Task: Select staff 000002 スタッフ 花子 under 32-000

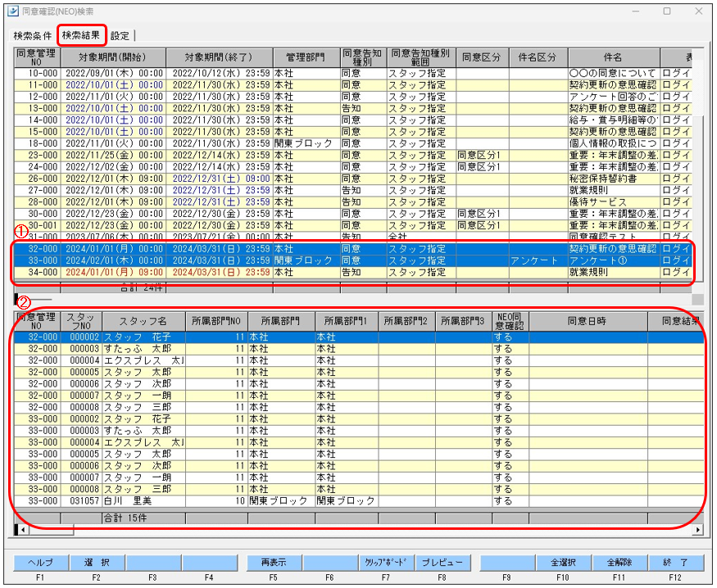Action: 359,337
